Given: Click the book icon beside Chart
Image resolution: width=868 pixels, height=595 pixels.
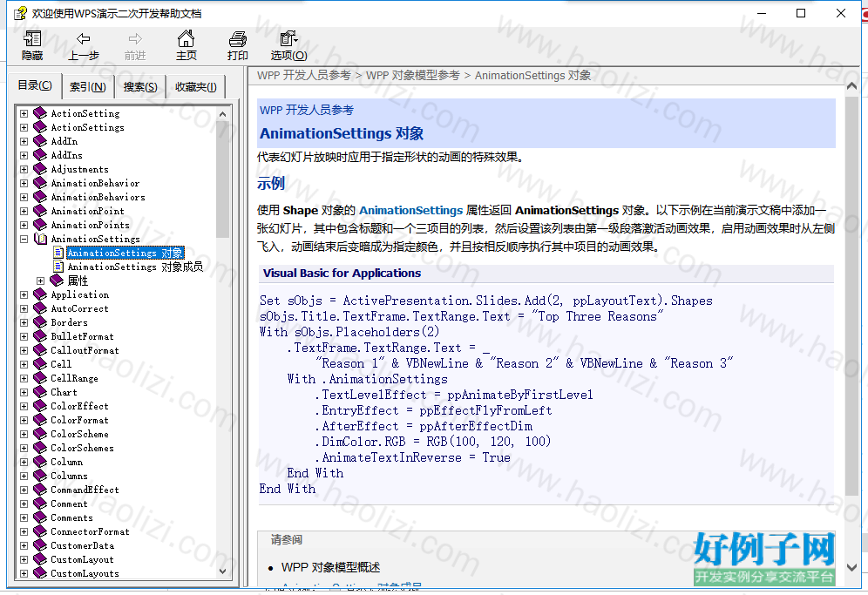Looking at the screenshot, I should tap(40, 392).
